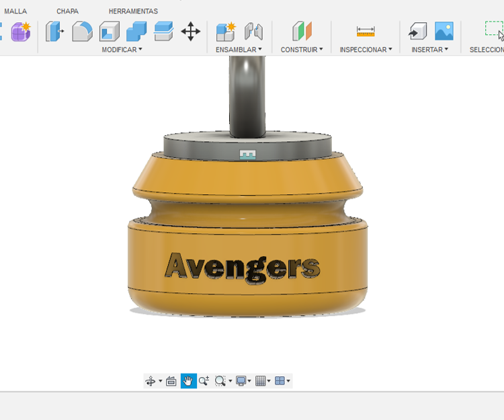504x420 pixels.
Task: Select the Offset Face tool
Action: (163, 31)
